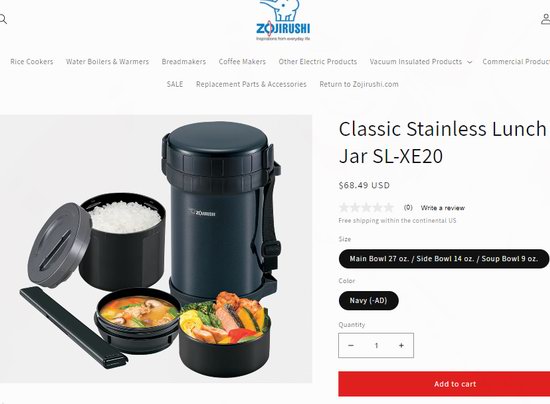Click Return to Zojirushi.com link
Viewport: 550px width, 404px height.
[359, 84]
